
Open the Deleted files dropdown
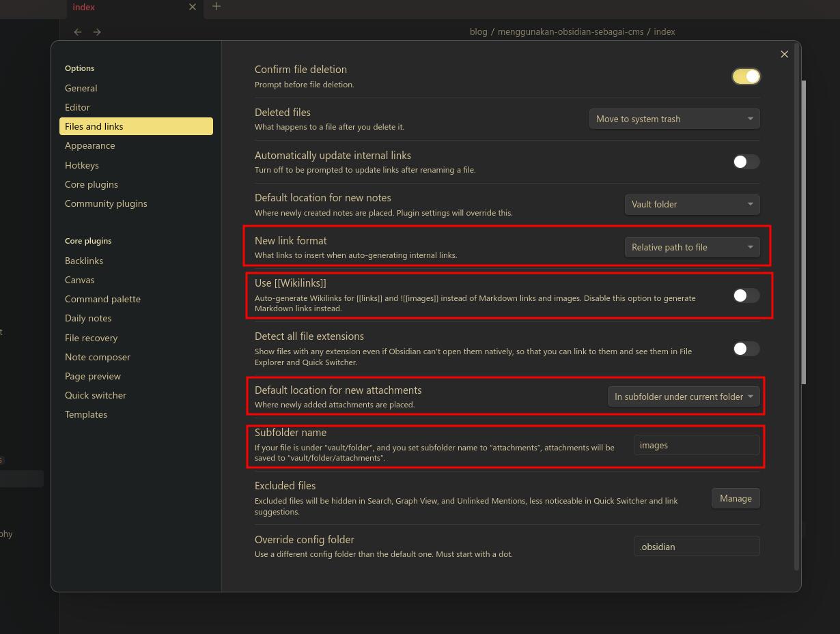[674, 119]
